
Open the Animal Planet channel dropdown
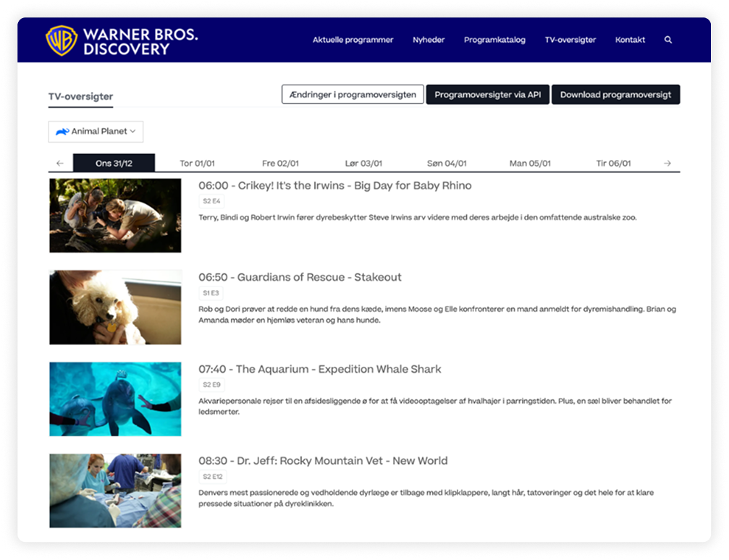tap(95, 132)
